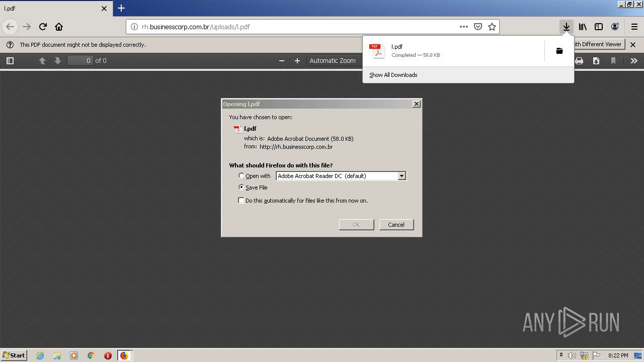Image resolution: width=644 pixels, height=362 pixels.
Task: Click the OK button in dialog
Action: click(x=356, y=225)
